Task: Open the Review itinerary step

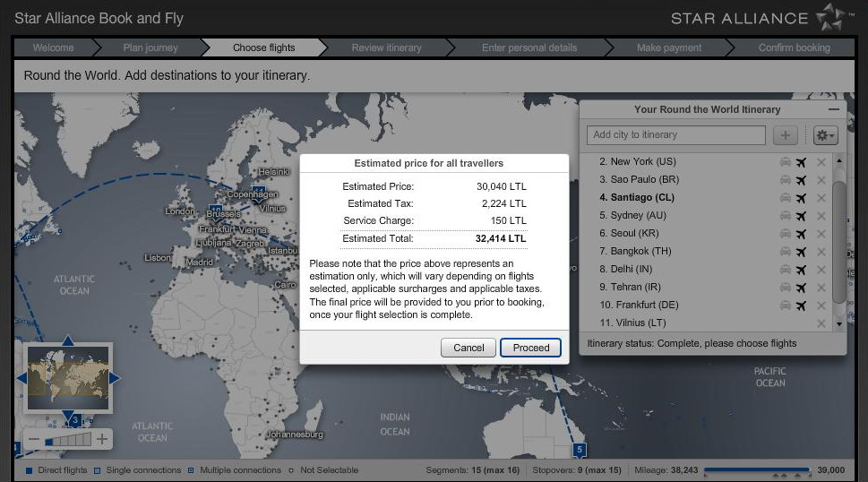Action: coord(386,47)
